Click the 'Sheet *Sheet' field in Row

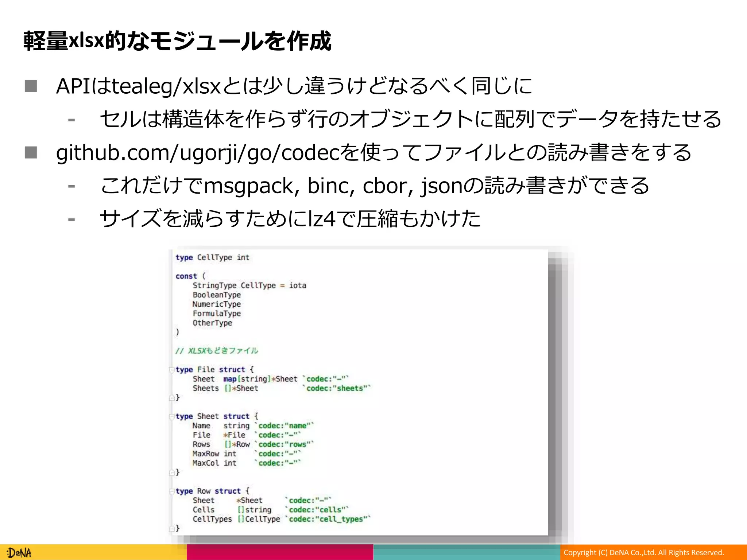262,501
